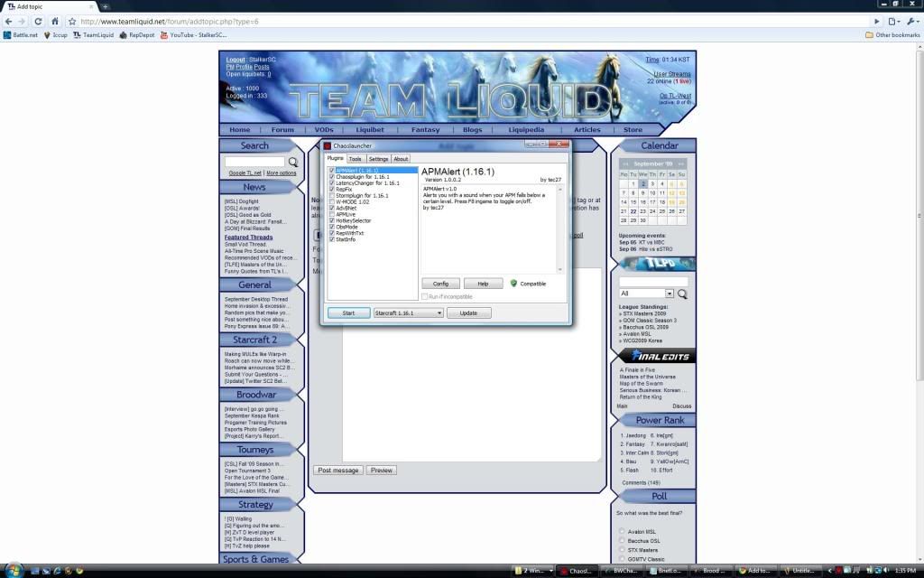Open RepDepot bookmark
The image size is (924, 578).
coord(137,35)
